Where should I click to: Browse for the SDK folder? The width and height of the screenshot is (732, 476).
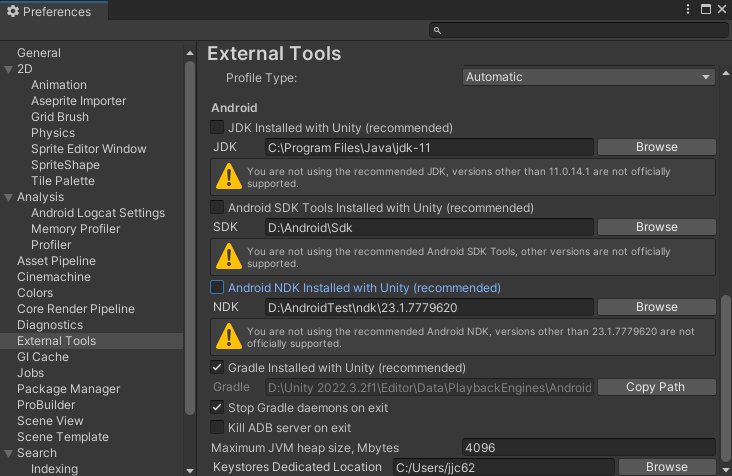(656, 227)
